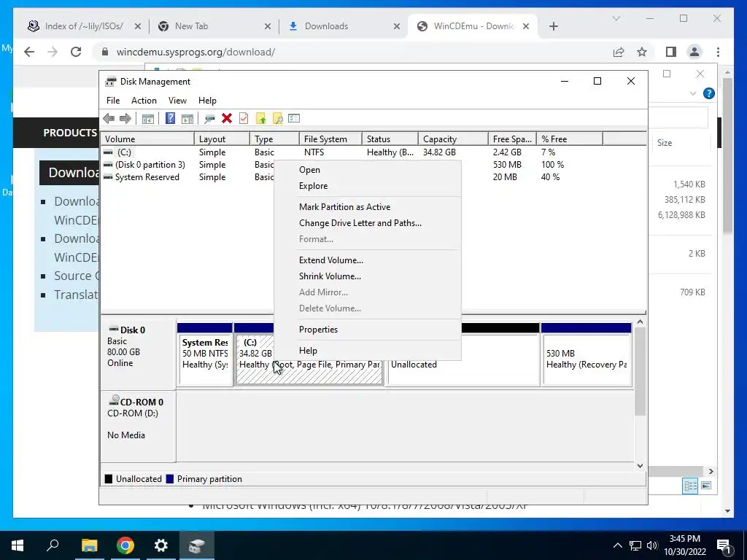Image resolution: width=747 pixels, height=560 pixels.
Task: Click the red X delete toolbar icon
Action: 227,119
